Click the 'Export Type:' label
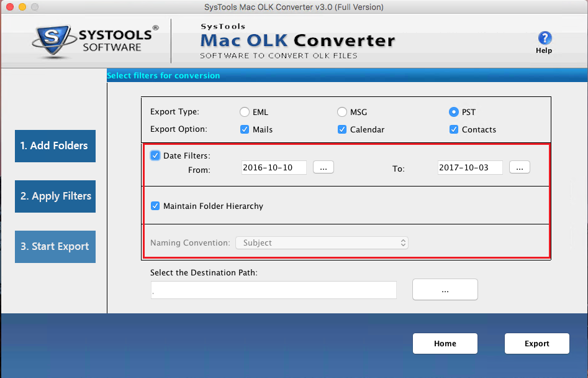This screenshot has width=588, height=378. (x=174, y=112)
